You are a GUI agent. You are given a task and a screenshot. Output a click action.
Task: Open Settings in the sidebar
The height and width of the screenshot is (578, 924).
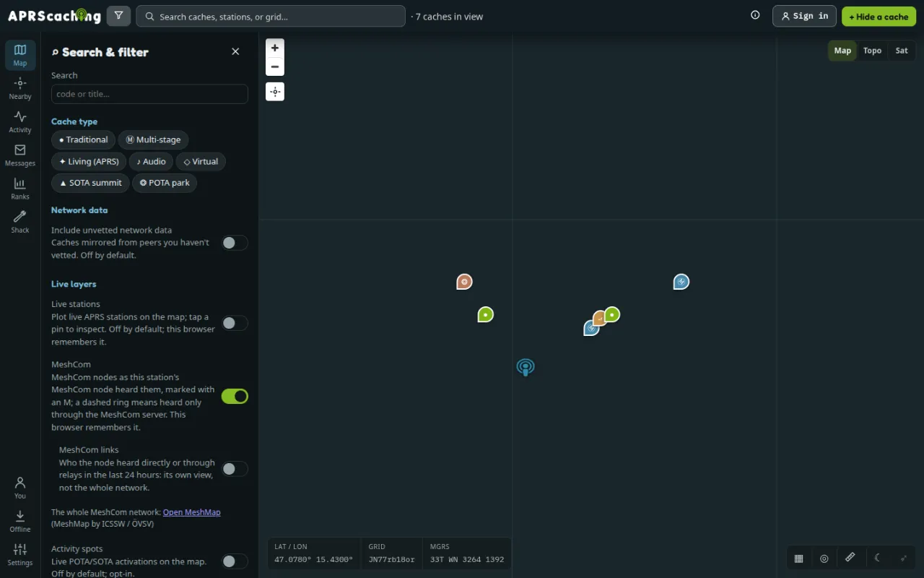pos(20,553)
